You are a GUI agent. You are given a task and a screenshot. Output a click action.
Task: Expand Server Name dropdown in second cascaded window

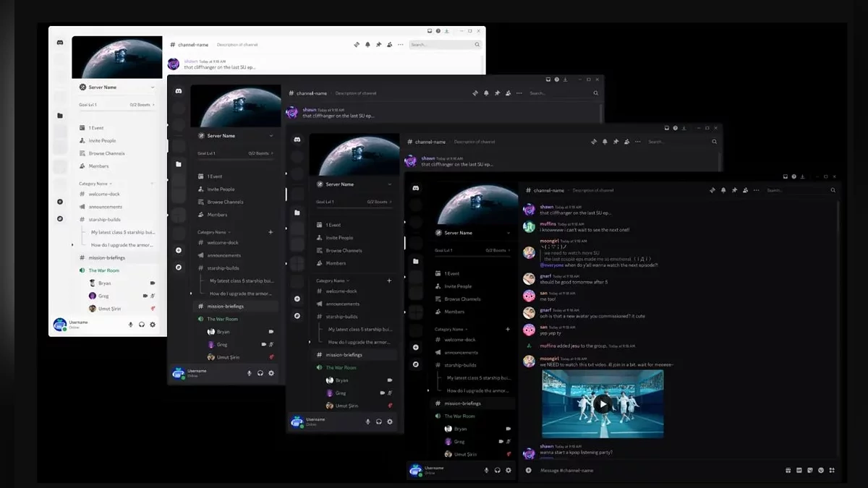(x=271, y=136)
